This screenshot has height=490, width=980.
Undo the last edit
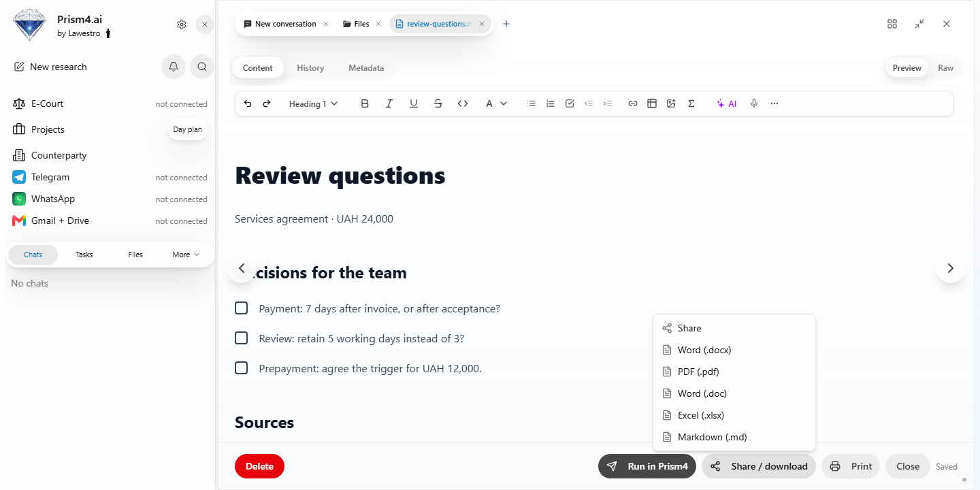pyautogui.click(x=248, y=103)
